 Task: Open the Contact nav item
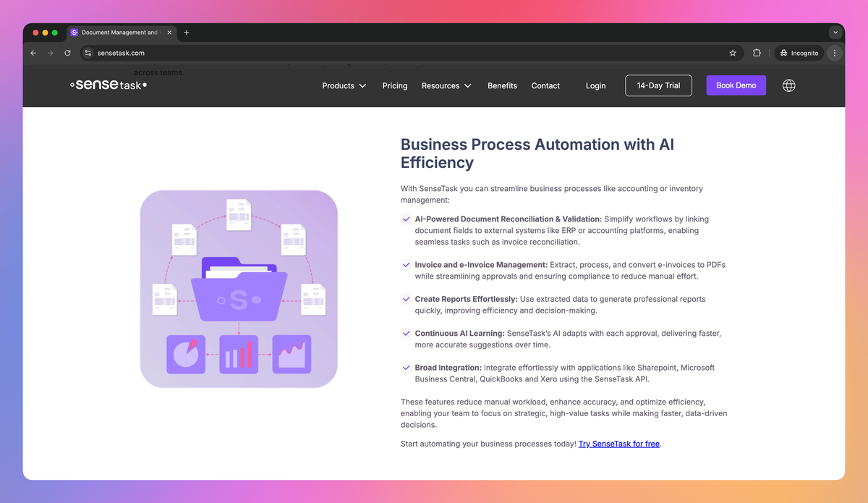click(x=545, y=85)
